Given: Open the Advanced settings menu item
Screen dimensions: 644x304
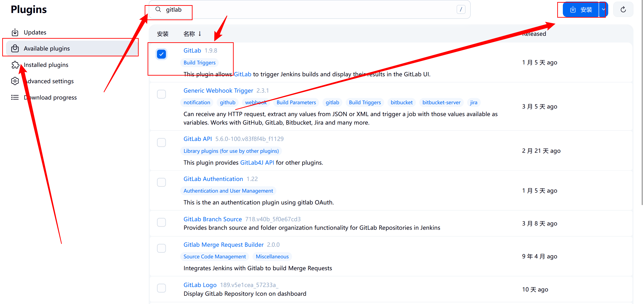Looking at the screenshot, I should [x=49, y=81].
